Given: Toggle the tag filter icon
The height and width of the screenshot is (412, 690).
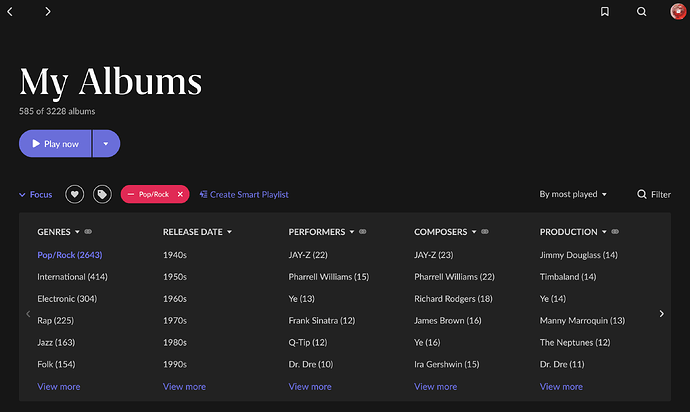Looking at the screenshot, I should tap(102, 194).
